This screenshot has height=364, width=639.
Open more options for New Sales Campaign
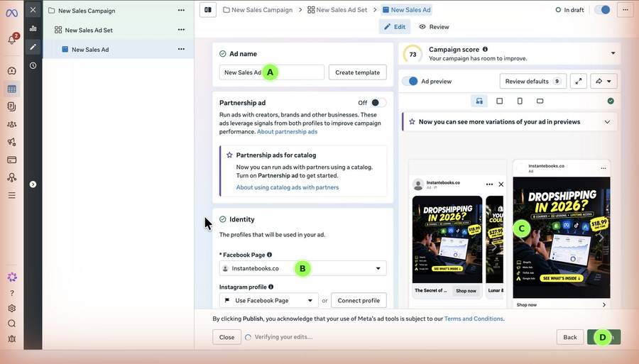pos(181,10)
